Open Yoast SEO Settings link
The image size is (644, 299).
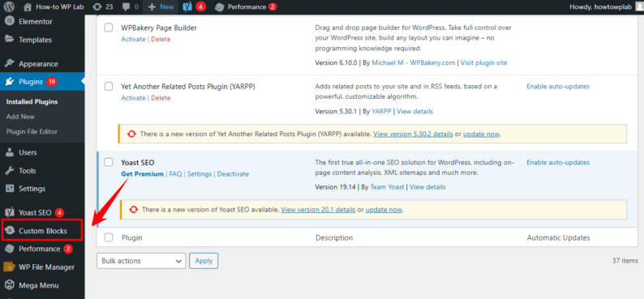tap(200, 174)
